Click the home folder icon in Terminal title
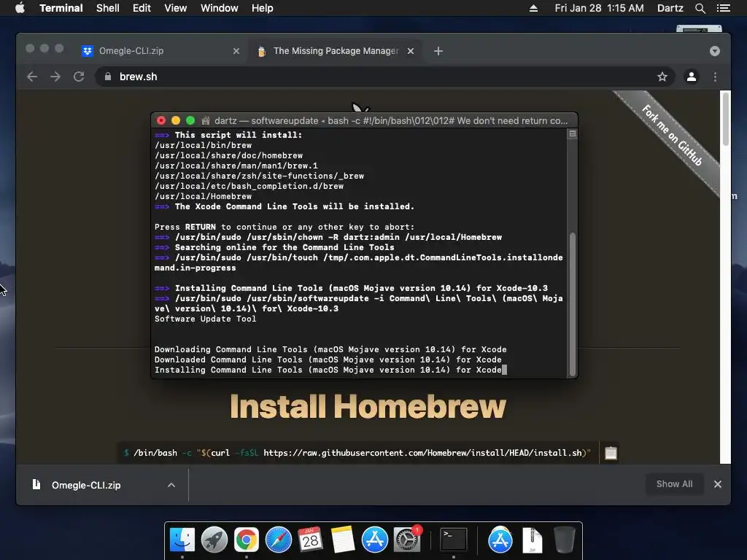 (x=206, y=121)
